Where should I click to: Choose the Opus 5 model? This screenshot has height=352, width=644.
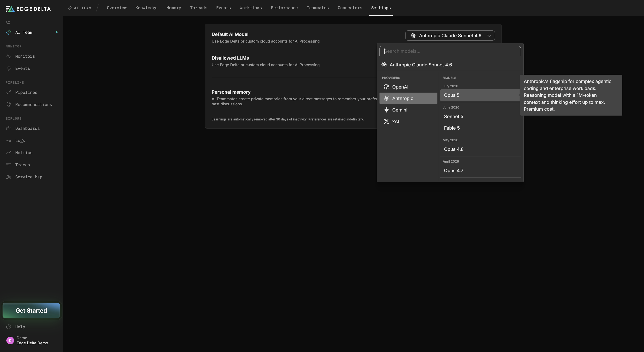(480, 95)
